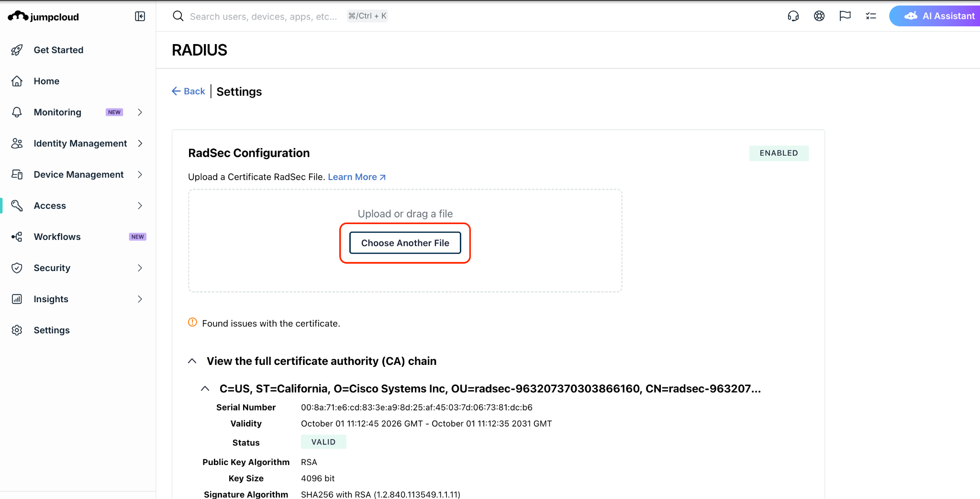Image resolution: width=980 pixels, height=499 pixels.
Task: Click the search users, devices, apps field
Action: (263, 16)
